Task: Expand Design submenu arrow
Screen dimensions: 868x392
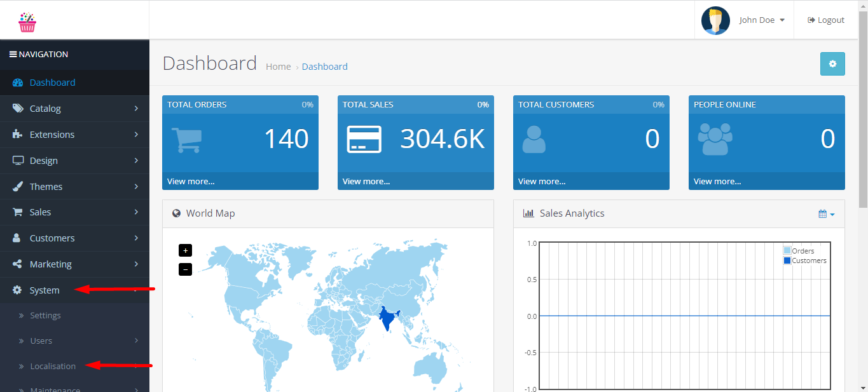Action: pos(136,161)
